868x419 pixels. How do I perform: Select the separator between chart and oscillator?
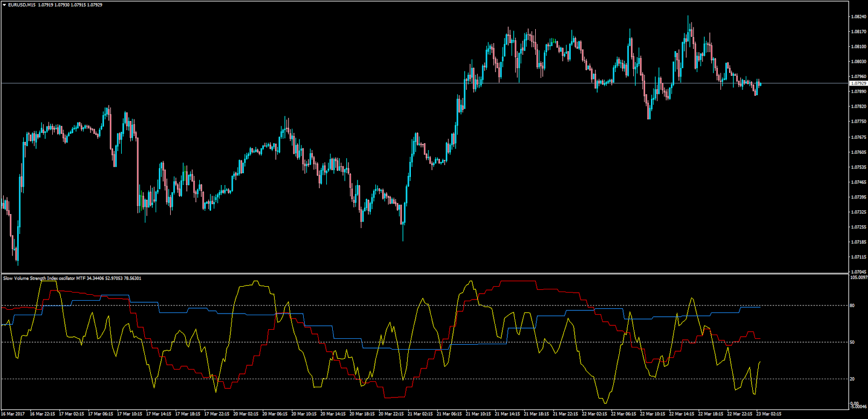[x=425, y=273]
